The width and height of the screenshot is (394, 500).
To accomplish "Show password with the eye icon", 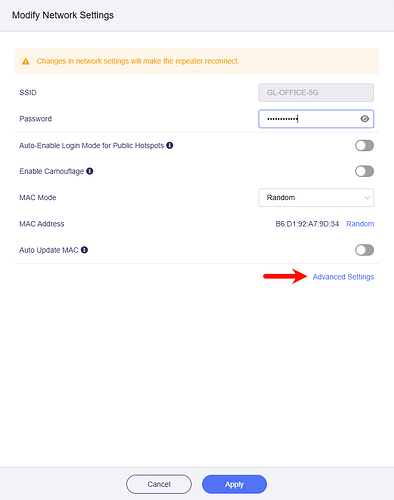I will 365,119.
